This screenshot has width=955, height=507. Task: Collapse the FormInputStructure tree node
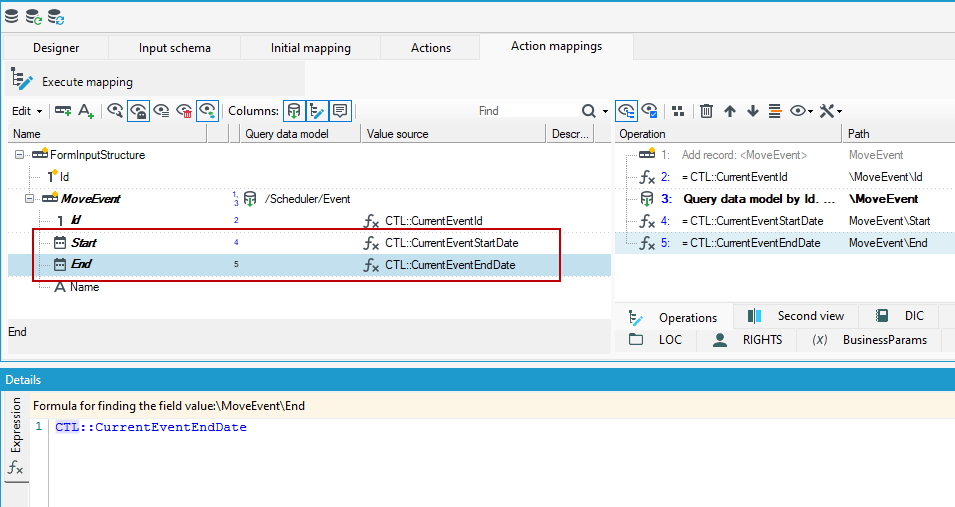(x=19, y=155)
